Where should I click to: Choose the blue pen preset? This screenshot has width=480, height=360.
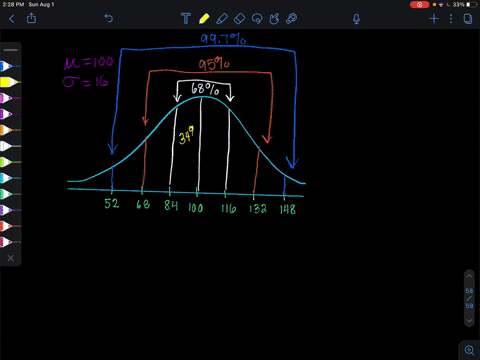pos(10,66)
